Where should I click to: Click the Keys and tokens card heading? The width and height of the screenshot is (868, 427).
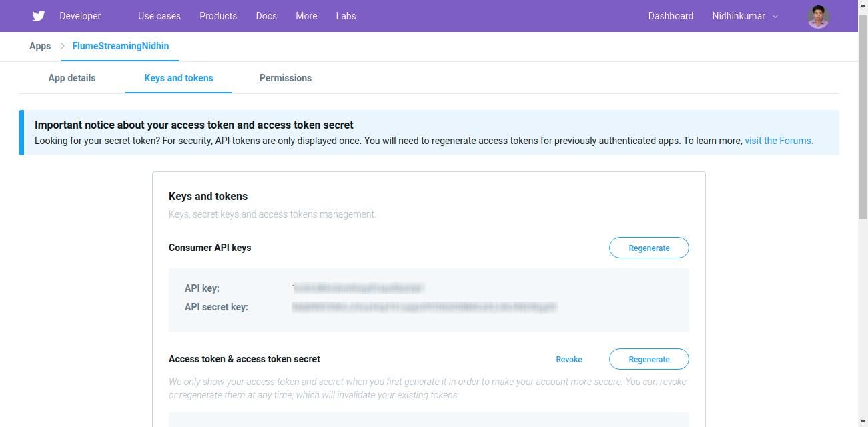tap(208, 196)
